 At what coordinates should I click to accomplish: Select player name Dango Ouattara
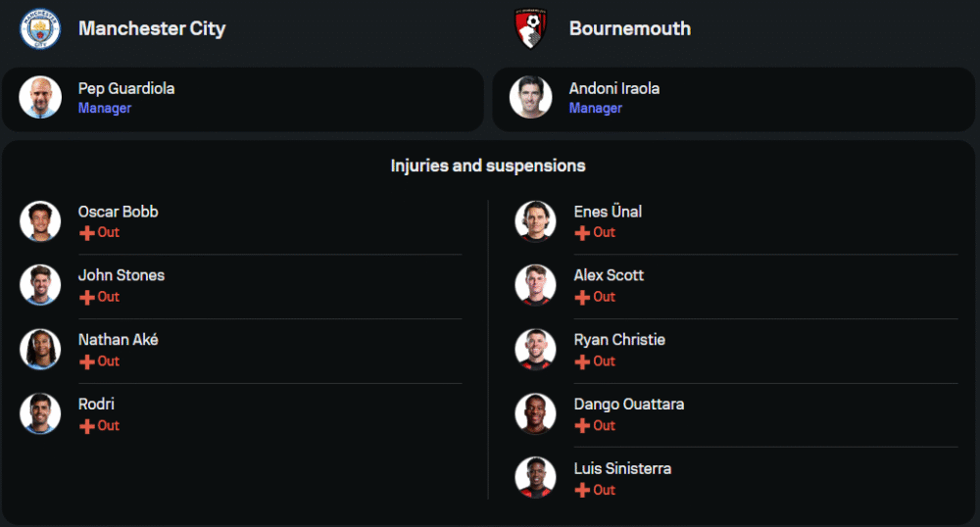click(628, 404)
